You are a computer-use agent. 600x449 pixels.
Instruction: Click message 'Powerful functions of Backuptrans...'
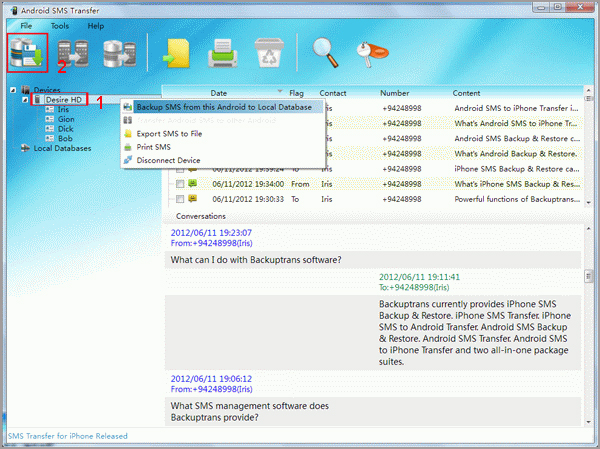[x=517, y=199]
